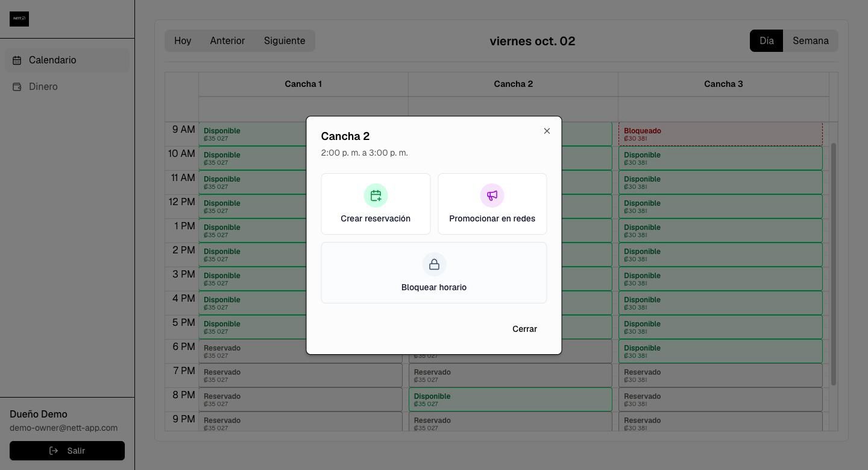Click the logout arrow icon beside Salir
868x470 pixels.
[x=54, y=451]
